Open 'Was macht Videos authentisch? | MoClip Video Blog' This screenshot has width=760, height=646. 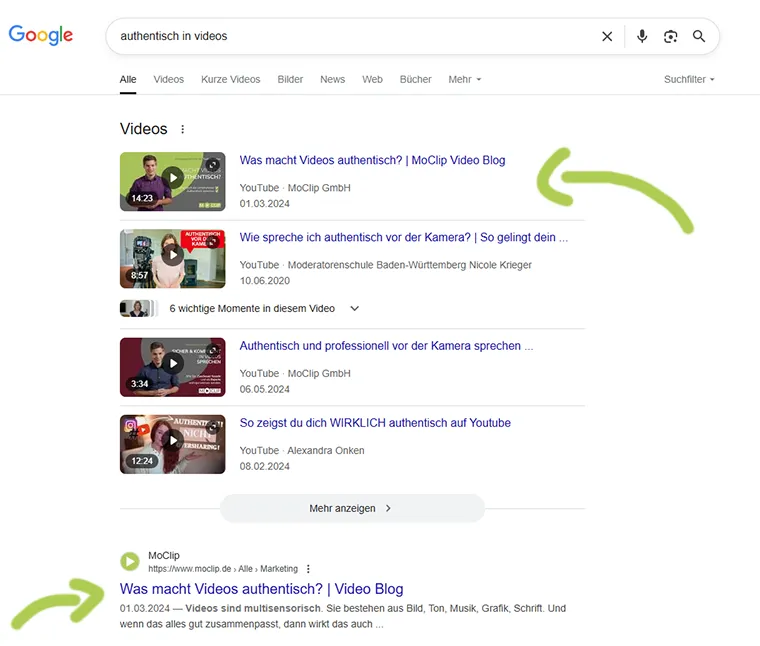coord(372,160)
